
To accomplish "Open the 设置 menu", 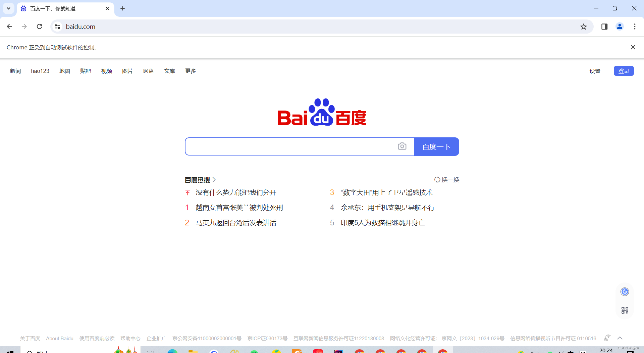I will click(595, 71).
